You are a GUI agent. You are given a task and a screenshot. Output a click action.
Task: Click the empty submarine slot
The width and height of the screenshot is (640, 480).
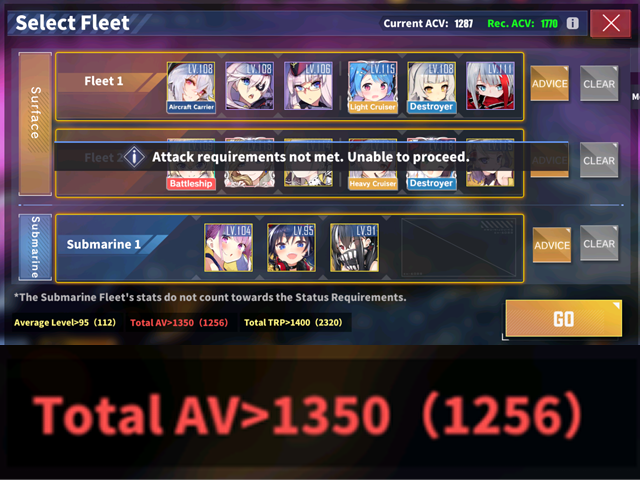pos(459,248)
